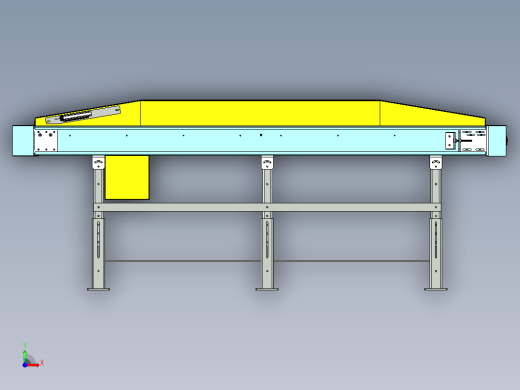
Task: Select the middle leg's top mounting bracket
Action: click(x=267, y=162)
